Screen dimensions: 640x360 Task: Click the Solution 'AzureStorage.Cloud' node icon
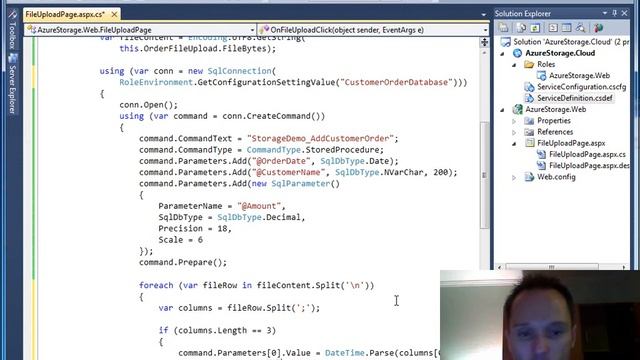coord(506,42)
